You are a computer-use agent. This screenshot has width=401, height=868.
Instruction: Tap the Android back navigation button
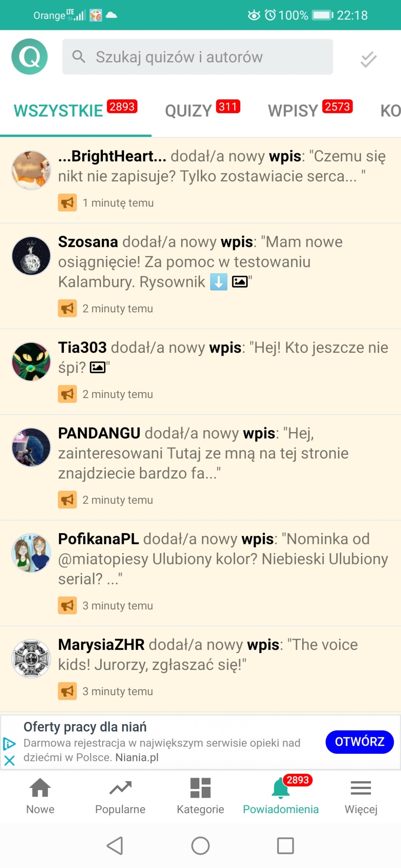(x=115, y=845)
